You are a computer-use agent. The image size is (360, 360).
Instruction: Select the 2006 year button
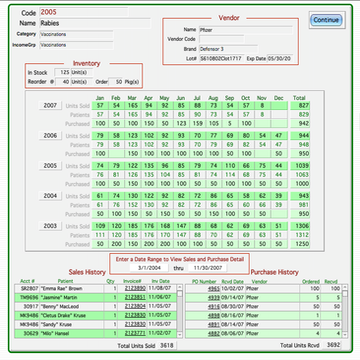[50, 136]
